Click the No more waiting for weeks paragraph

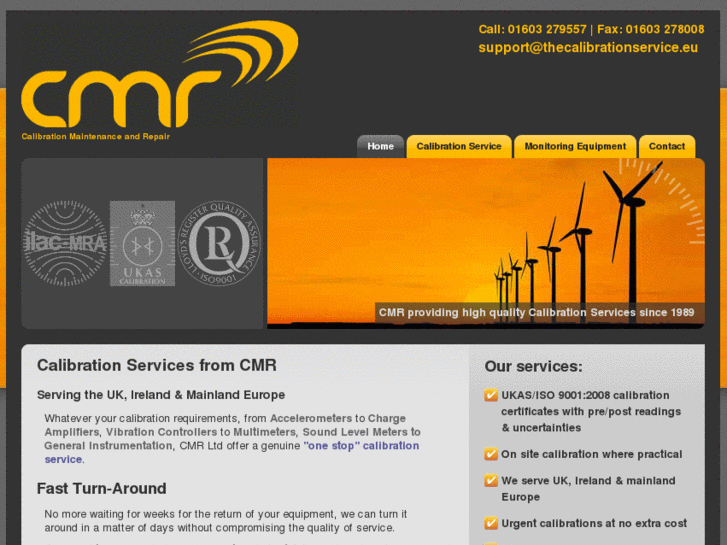point(226,521)
